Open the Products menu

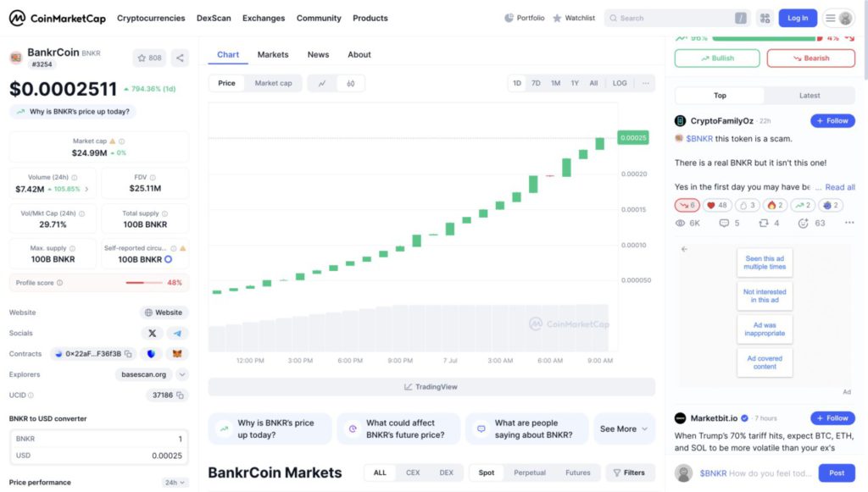(370, 19)
